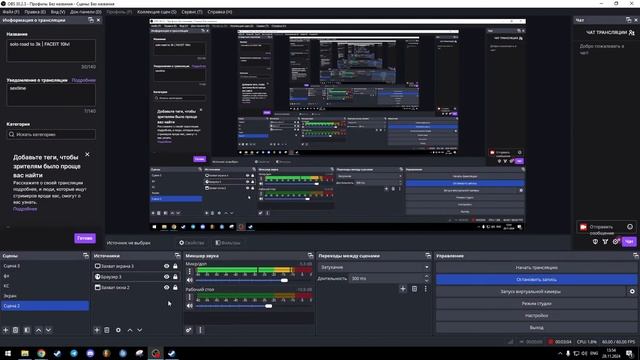Image resolution: width=640 pixels, height=360 pixels.
Task: Close the add tags hint card
Action: [x=87, y=154]
